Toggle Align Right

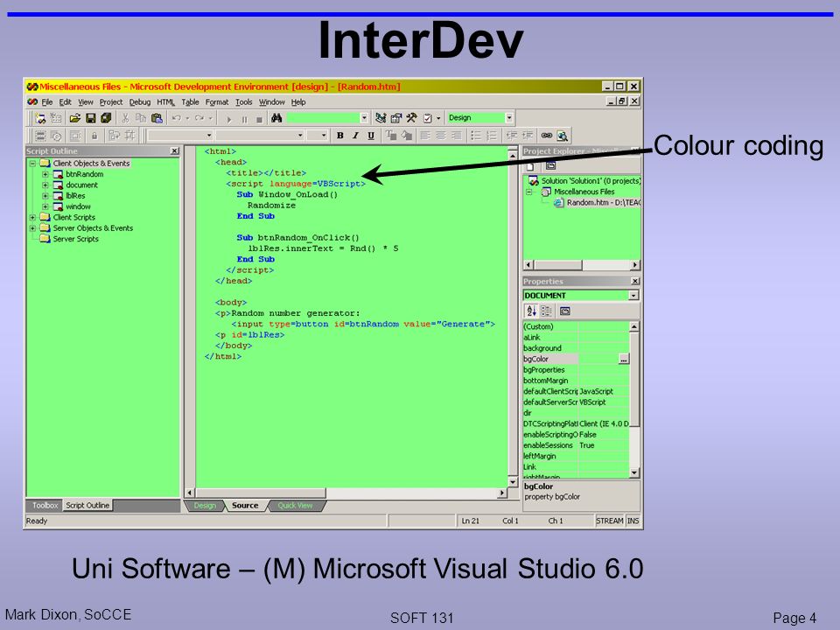coord(457,136)
